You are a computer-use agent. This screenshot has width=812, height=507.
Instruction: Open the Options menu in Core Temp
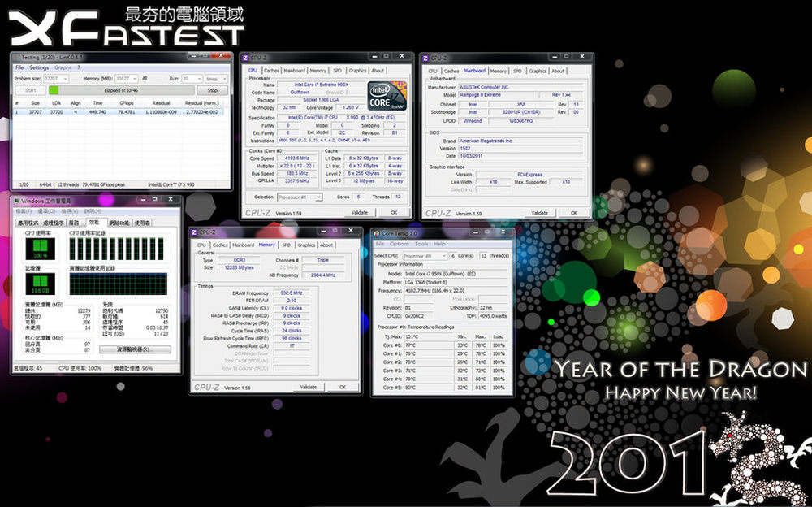[x=400, y=244]
